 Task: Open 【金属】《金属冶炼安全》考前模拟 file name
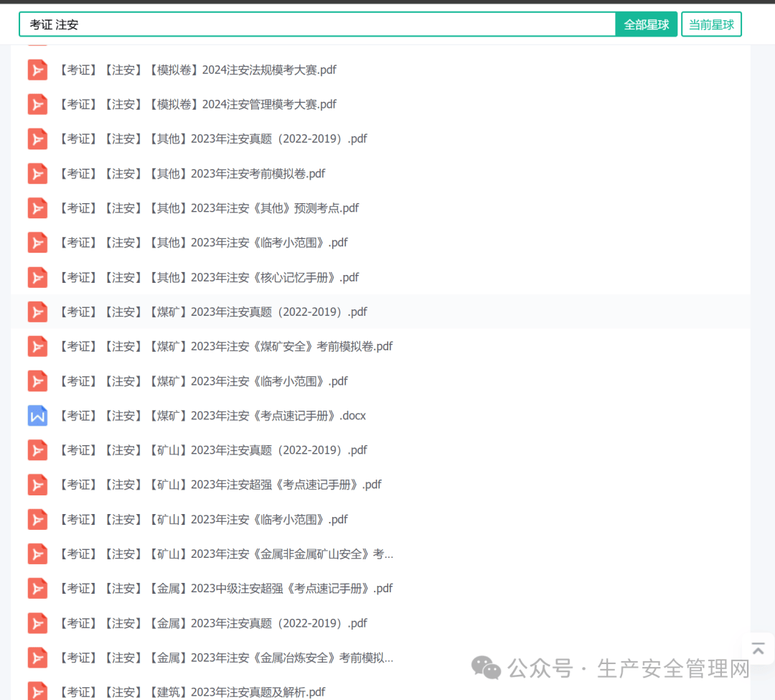click(225, 658)
